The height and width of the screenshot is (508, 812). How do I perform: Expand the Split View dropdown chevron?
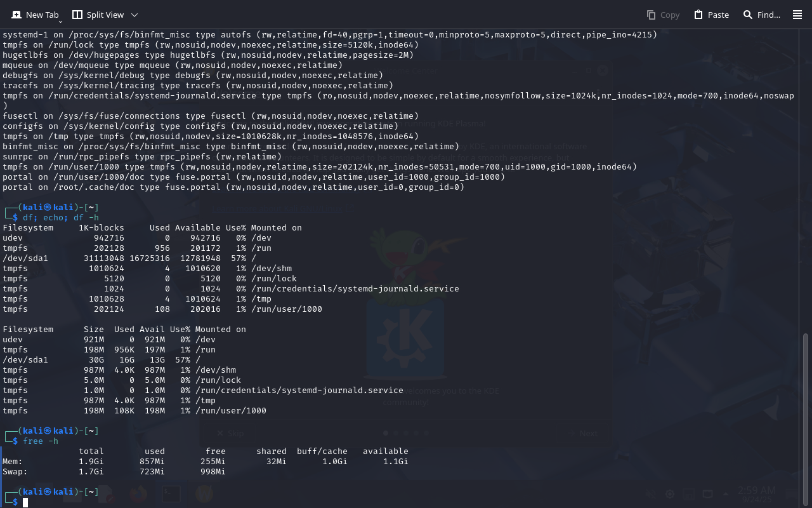[134, 15]
